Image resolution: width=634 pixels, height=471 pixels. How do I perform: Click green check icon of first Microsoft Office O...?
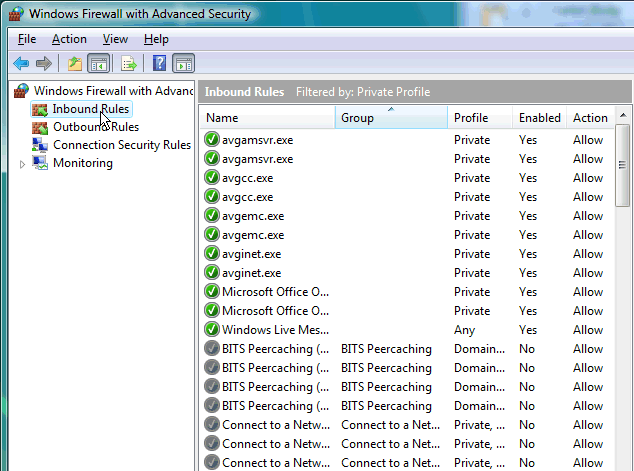[x=212, y=291]
